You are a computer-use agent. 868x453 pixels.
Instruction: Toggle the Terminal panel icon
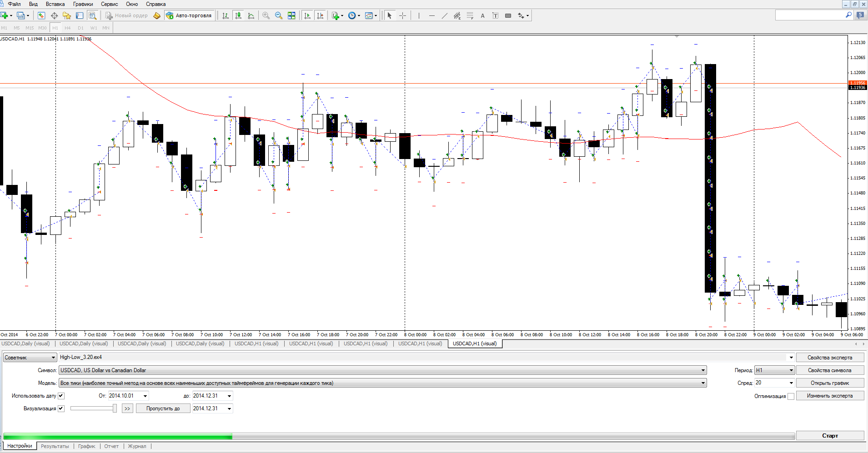pos(80,15)
